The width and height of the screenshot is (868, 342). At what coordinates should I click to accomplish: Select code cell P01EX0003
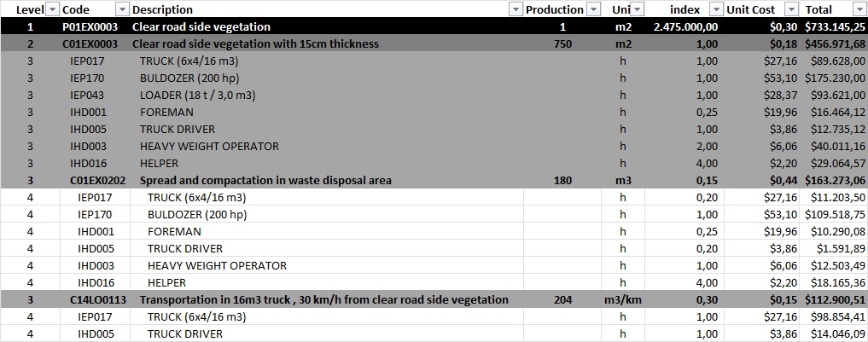(x=90, y=26)
